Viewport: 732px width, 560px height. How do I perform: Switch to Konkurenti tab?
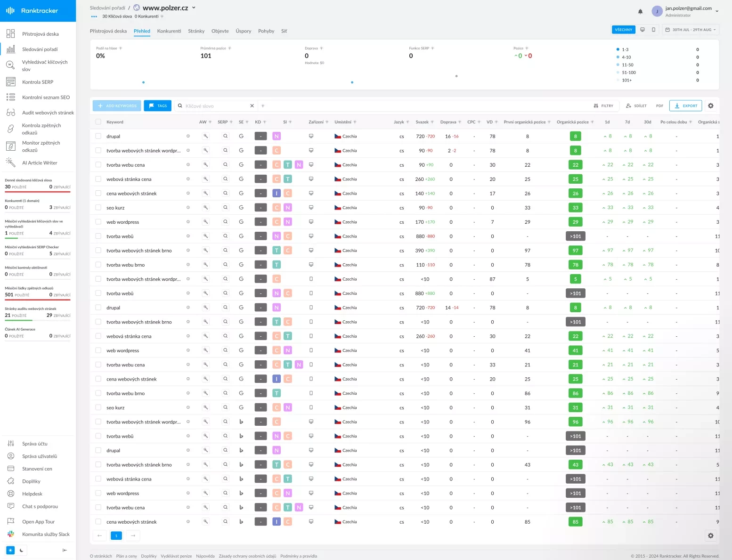click(169, 31)
